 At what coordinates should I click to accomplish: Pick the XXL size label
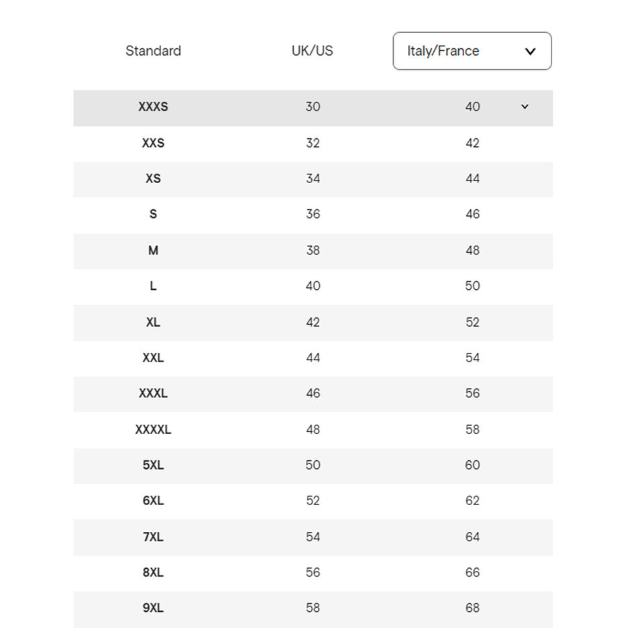click(x=153, y=358)
